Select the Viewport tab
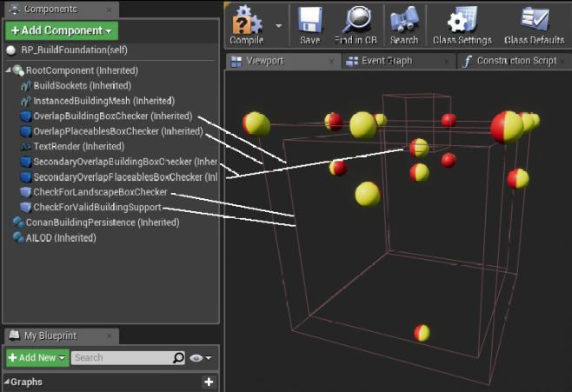Viewport: 572px width, 392px height. (265, 61)
